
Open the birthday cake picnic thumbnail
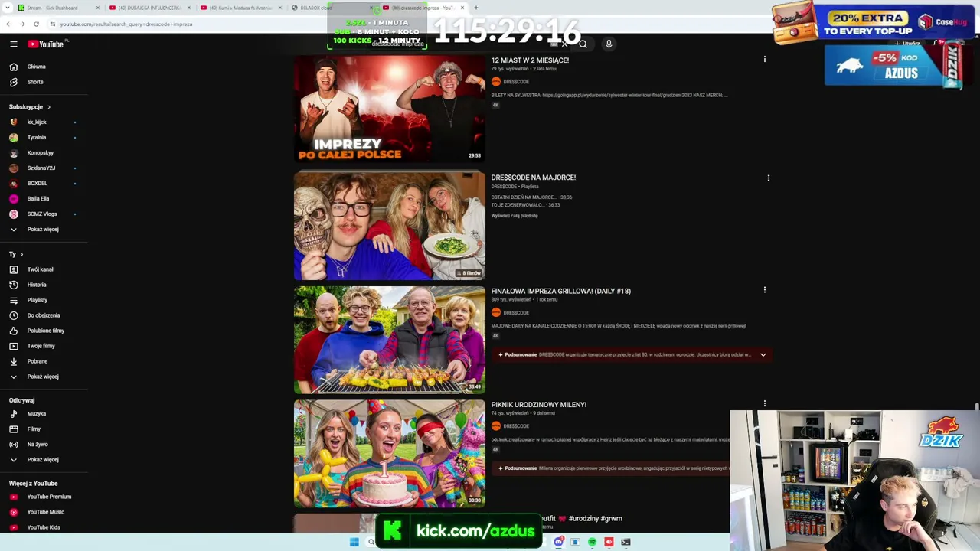click(390, 454)
